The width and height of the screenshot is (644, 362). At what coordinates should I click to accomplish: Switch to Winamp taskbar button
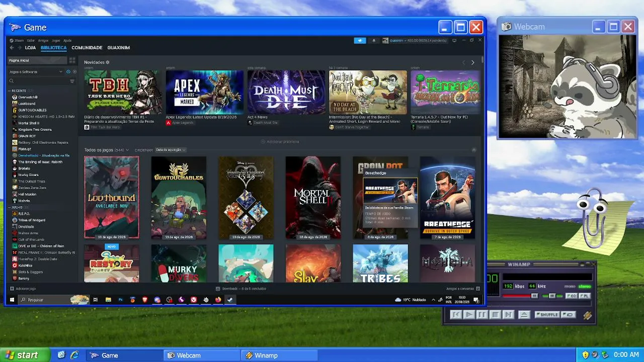pos(280,355)
